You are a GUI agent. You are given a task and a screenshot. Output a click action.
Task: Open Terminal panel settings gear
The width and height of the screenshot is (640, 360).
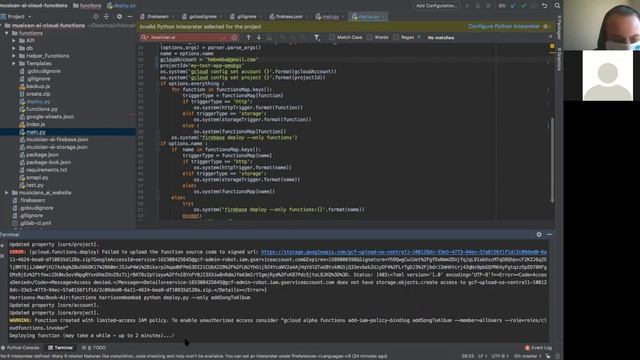[x=539, y=234]
